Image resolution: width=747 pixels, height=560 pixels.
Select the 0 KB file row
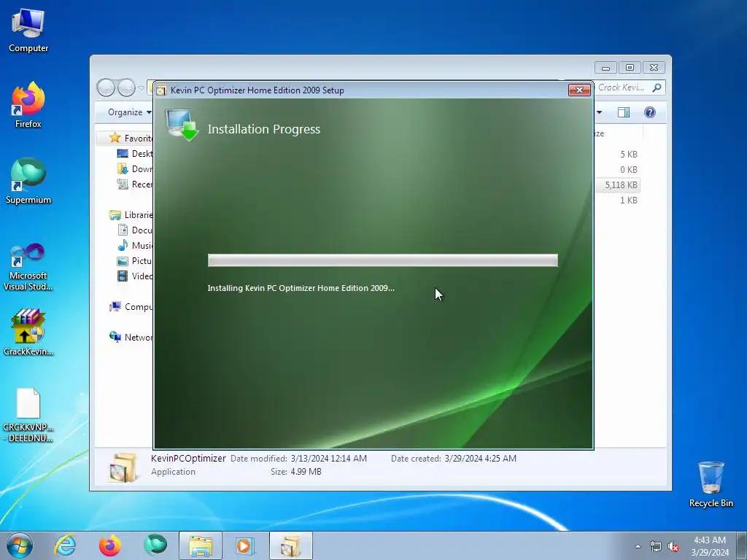tap(617, 169)
